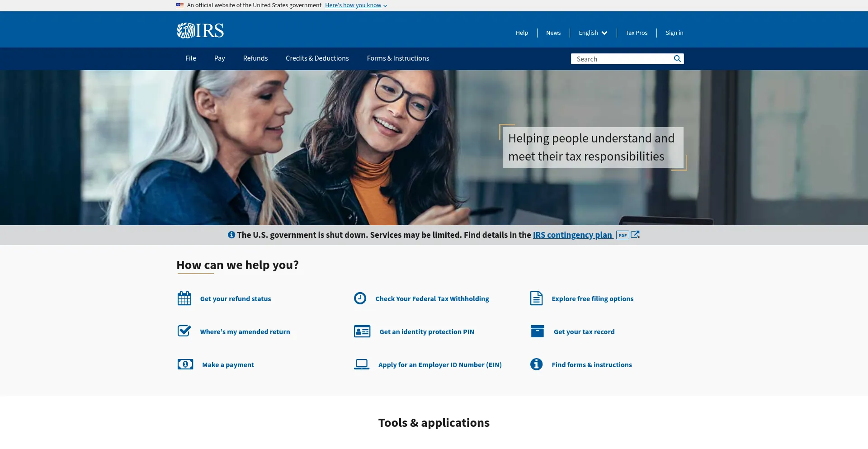This screenshot has width=868, height=449.
Task: Expand "Here's how you know" disclosure
Action: (x=356, y=5)
